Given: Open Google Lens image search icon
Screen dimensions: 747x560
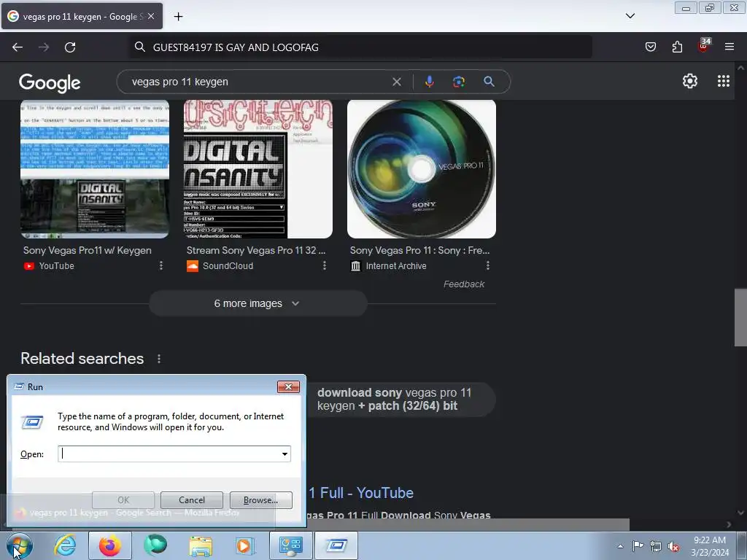Looking at the screenshot, I should 458,82.
